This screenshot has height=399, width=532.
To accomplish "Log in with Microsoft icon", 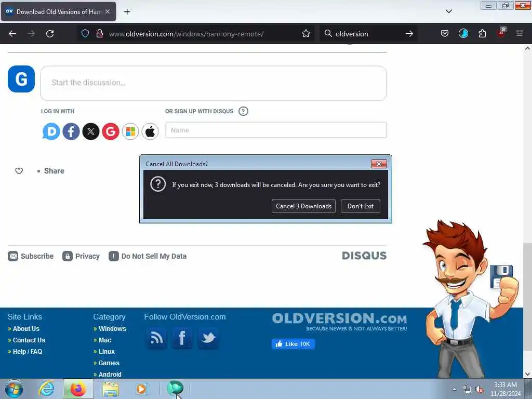I will (x=130, y=131).
